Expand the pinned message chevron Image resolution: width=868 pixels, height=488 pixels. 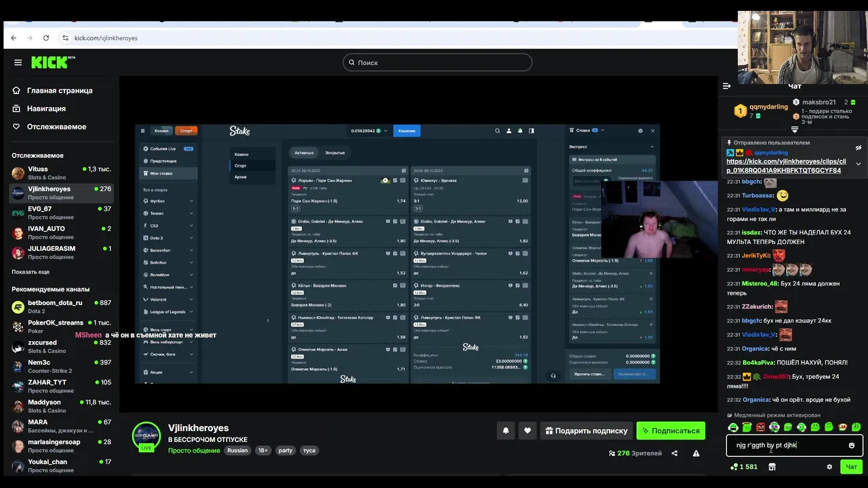[858, 164]
